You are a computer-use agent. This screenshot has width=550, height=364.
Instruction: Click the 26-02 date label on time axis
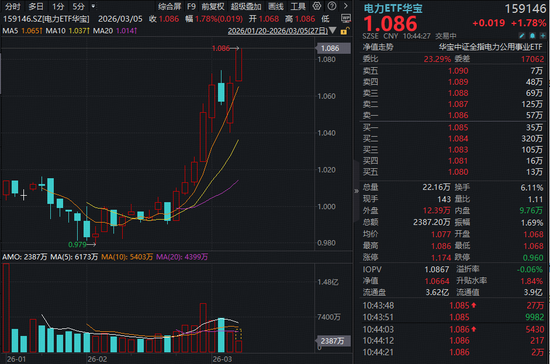point(97,359)
